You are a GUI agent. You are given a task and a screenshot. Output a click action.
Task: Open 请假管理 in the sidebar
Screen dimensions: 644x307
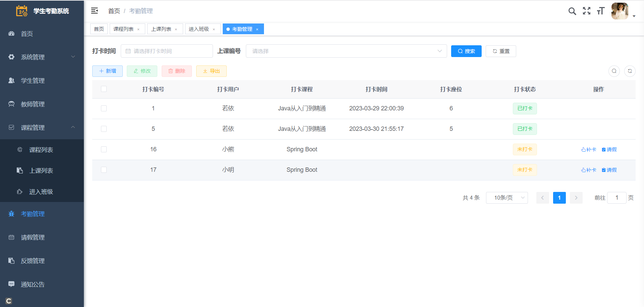coord(42,237)
